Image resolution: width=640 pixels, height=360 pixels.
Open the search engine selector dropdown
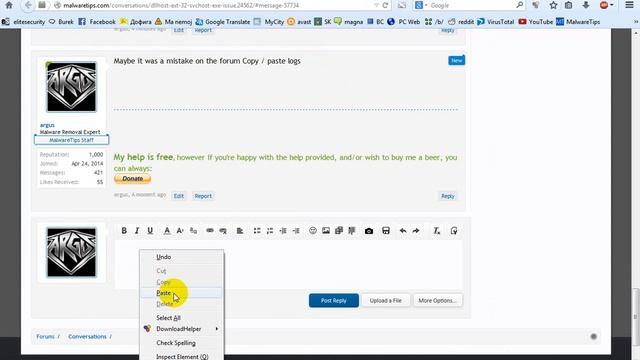click(x=421, y=5)
